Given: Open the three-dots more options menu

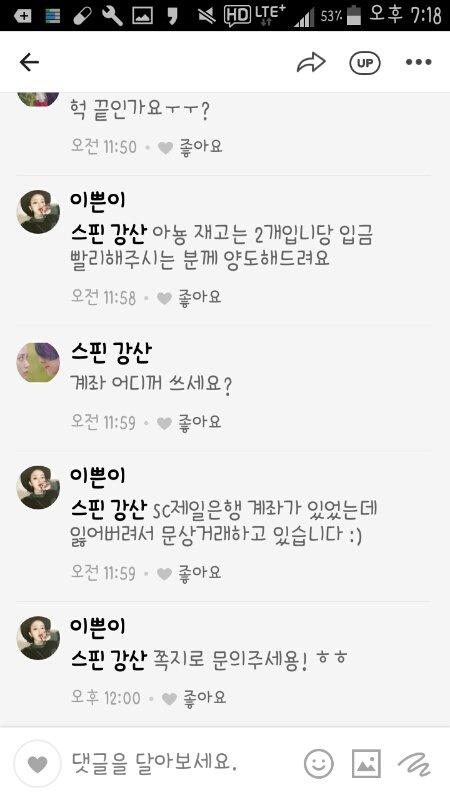Looking at the screenshot, I should tap(418, 62).
